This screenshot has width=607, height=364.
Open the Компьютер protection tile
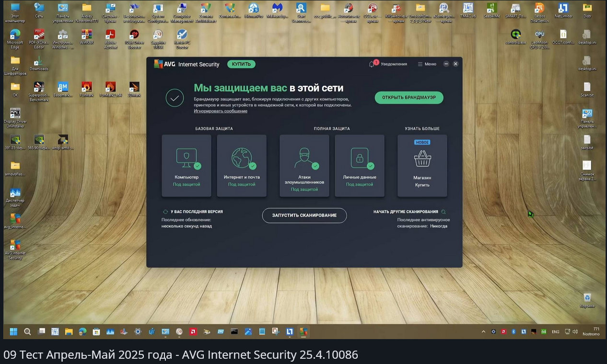(x=187, y=165)
